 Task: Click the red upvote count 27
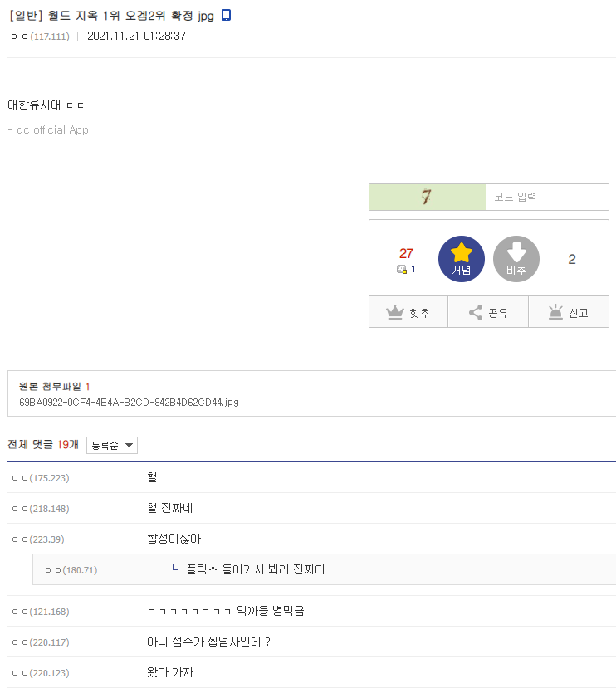(406, 254)
